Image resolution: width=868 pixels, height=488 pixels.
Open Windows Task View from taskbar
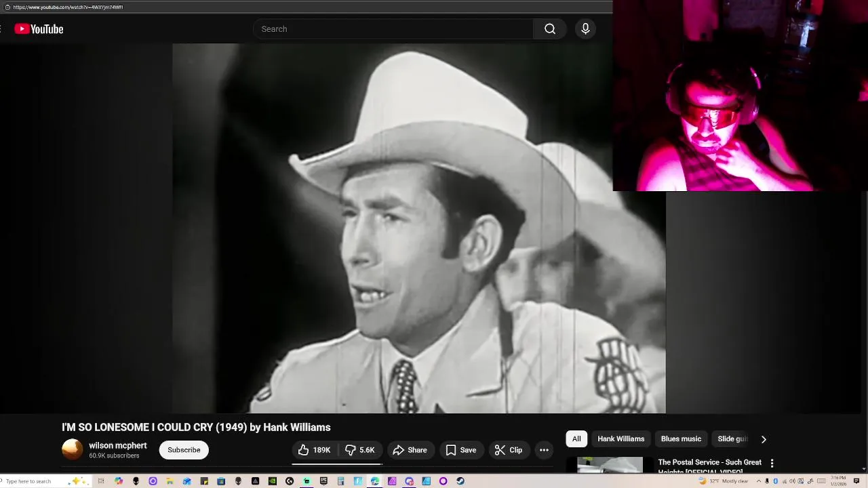click(101, 481)
